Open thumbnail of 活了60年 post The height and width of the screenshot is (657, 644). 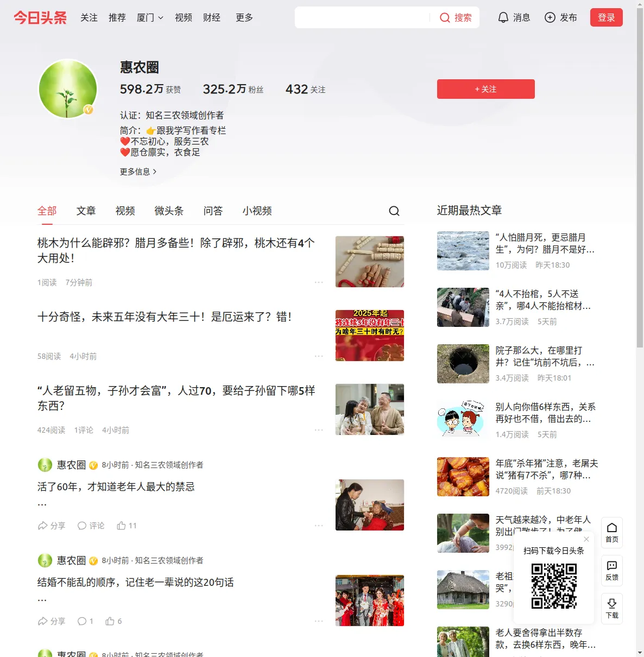coord(370,505)
